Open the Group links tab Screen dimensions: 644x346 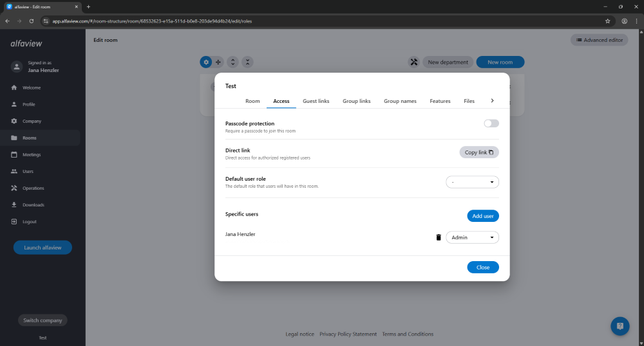pos(357,101)
